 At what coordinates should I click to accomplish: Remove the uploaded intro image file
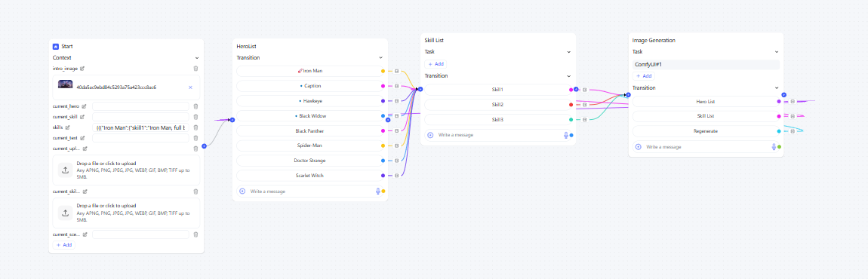click(x=190, y=87)
